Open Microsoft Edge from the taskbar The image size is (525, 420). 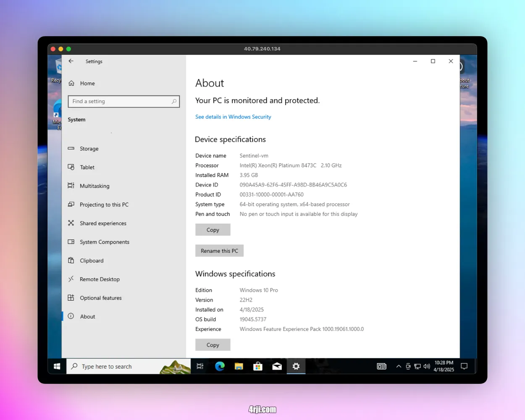pyautogui.click(x=220, y=366)
